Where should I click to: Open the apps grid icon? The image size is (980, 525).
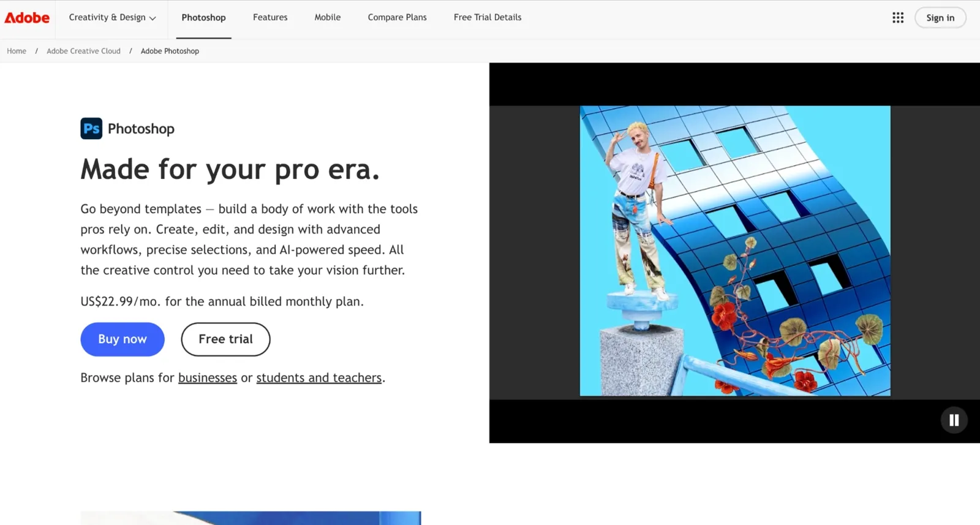[898, 18]
